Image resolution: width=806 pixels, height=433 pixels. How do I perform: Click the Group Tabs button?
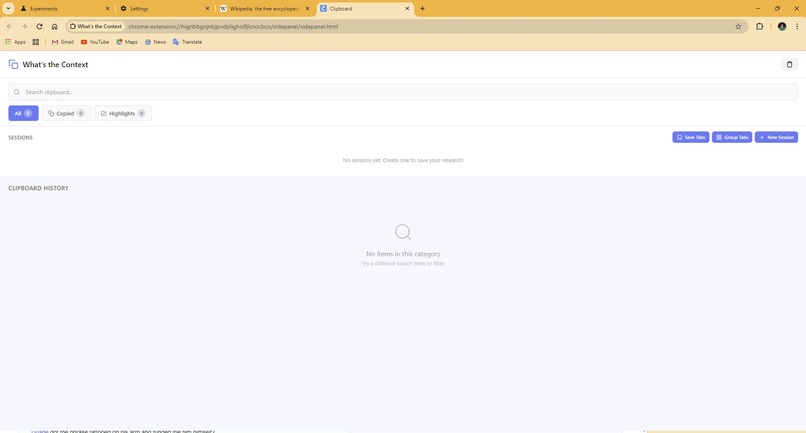[732, 137]
